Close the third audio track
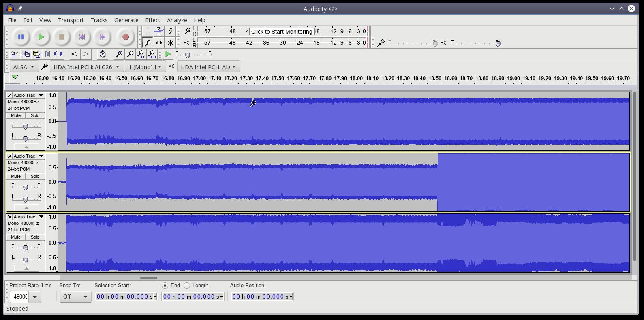The width and height of the screenshot is (644, 320). pos(10,217)
